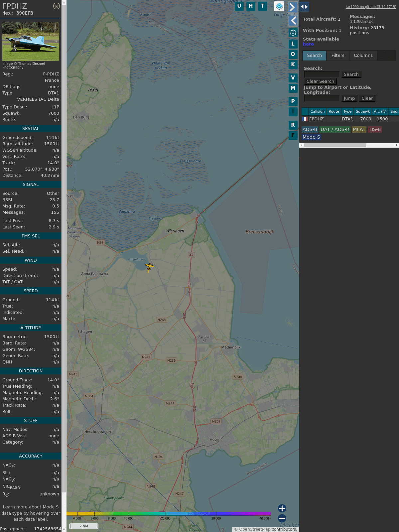Click the T map button
399x532 pixels.
point(263,6)
